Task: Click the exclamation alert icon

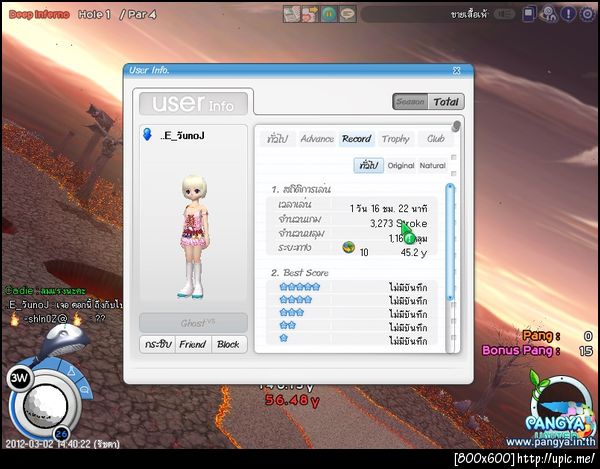Action: point(568,14)
